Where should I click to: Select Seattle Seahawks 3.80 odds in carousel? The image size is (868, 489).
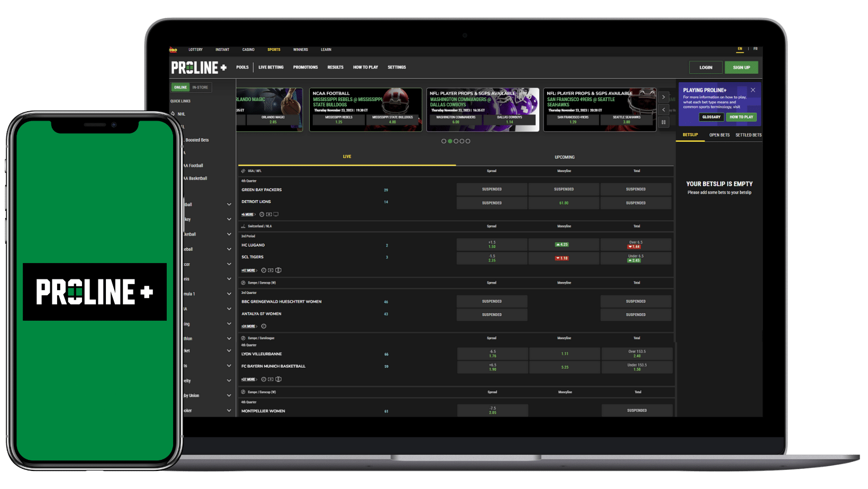[627, 120]
